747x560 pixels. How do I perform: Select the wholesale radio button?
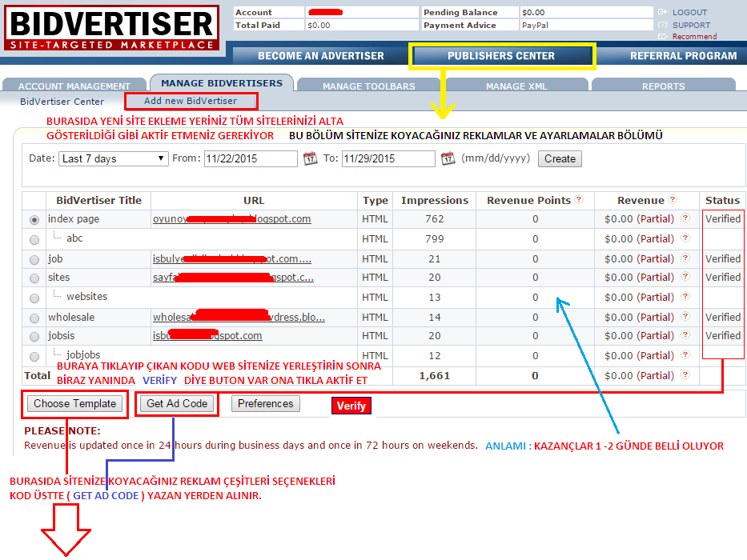(x=34, y=318)
